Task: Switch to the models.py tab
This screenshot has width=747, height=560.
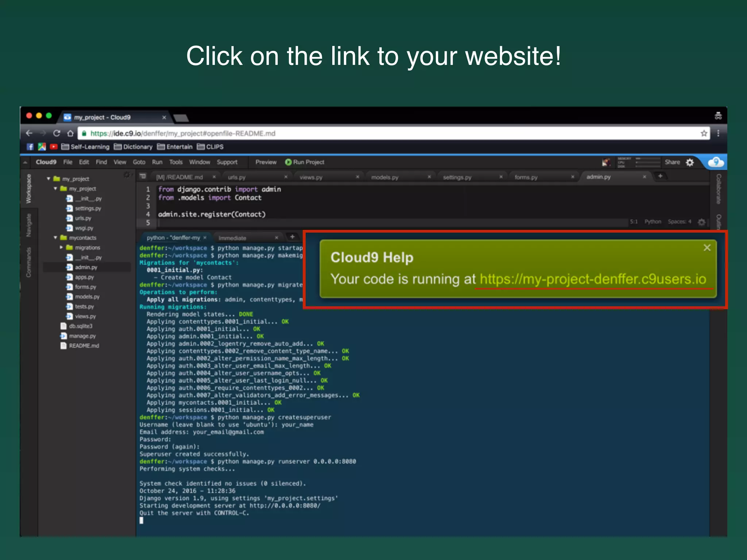Action: [385, 177]
